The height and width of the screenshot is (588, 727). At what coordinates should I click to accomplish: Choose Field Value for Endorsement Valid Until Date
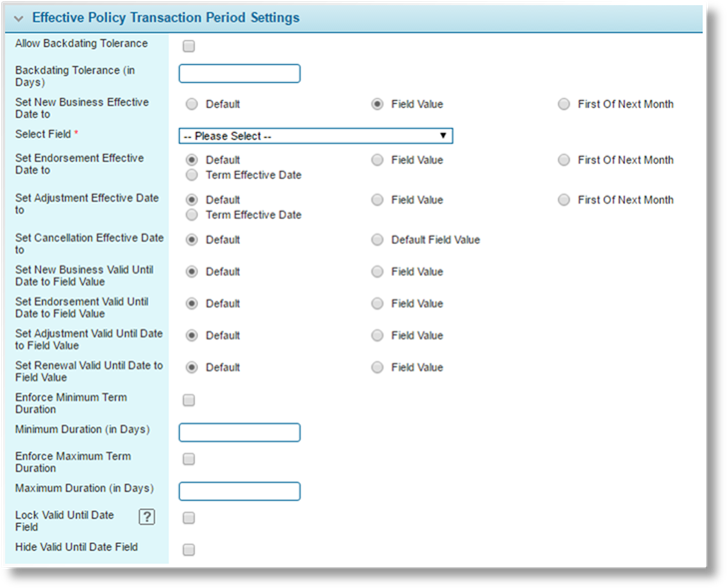tap(377, 303)
